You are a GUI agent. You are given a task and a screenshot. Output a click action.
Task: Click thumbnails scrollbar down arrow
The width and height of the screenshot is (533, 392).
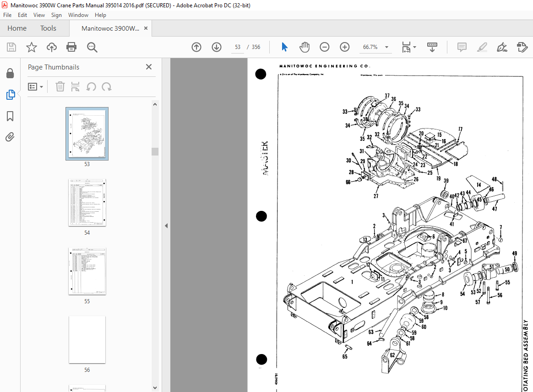click(155, 387)
